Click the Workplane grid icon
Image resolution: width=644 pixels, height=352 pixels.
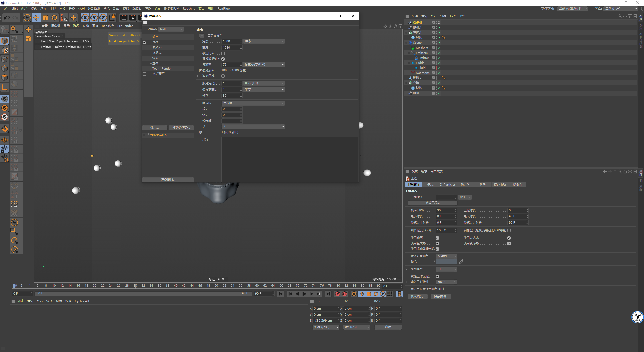5,140
